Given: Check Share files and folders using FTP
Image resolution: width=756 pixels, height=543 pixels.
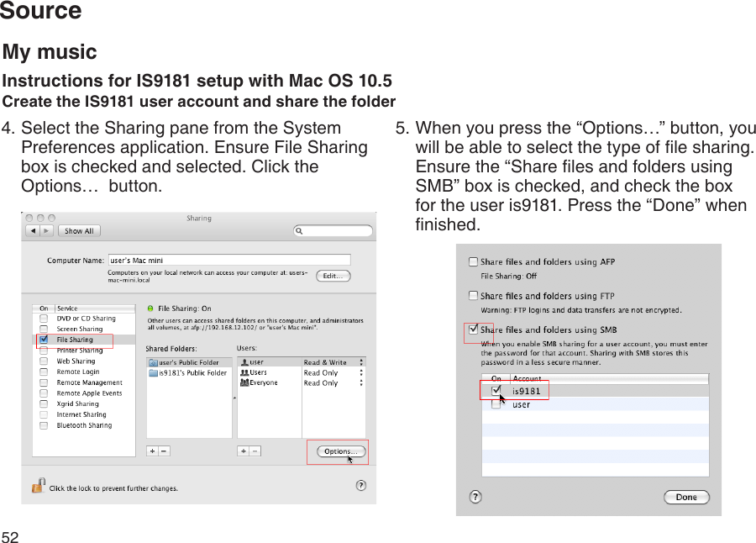Looking at the screenshot, I should coord(474,295).
